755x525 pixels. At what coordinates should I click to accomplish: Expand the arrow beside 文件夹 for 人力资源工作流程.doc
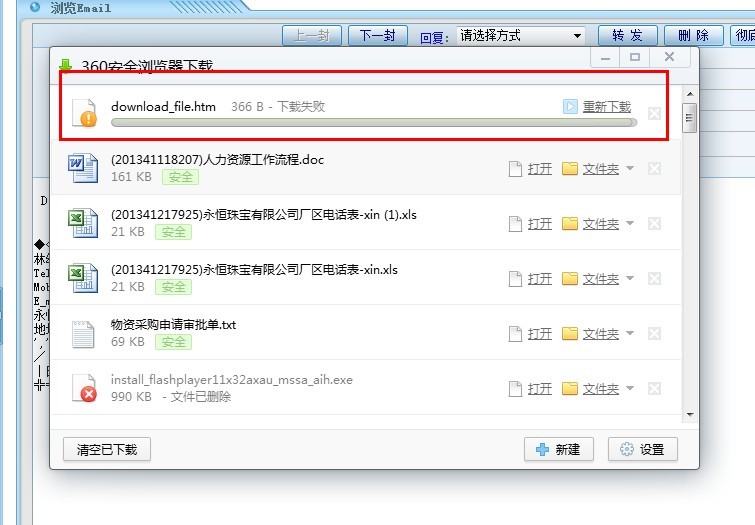[630, 169]
